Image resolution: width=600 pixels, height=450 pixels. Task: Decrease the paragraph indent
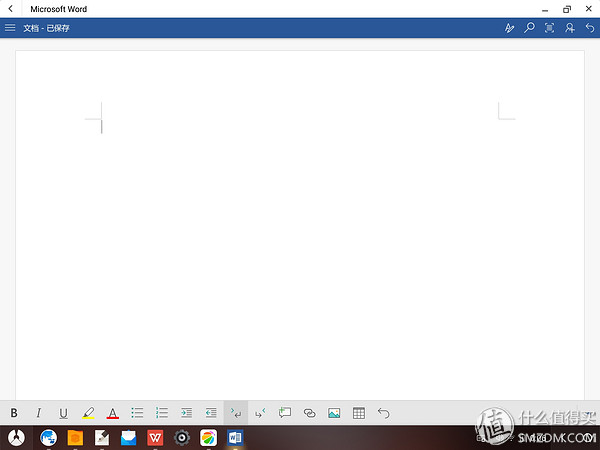[211, 413]
